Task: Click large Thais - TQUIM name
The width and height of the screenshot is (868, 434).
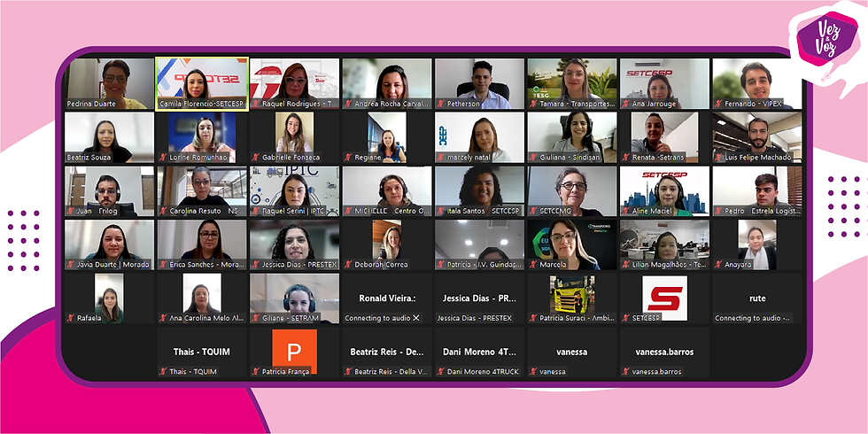Action: coord(202,352)
